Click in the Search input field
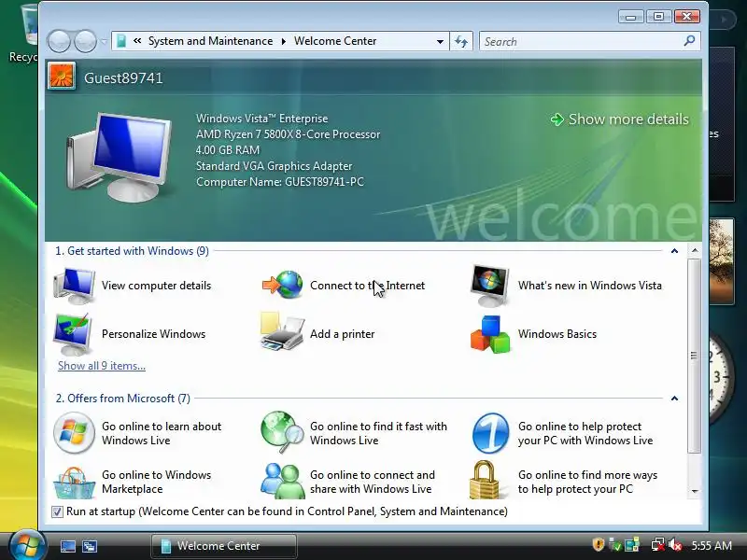This screenshot has width=747, height=560. point(581,41)
